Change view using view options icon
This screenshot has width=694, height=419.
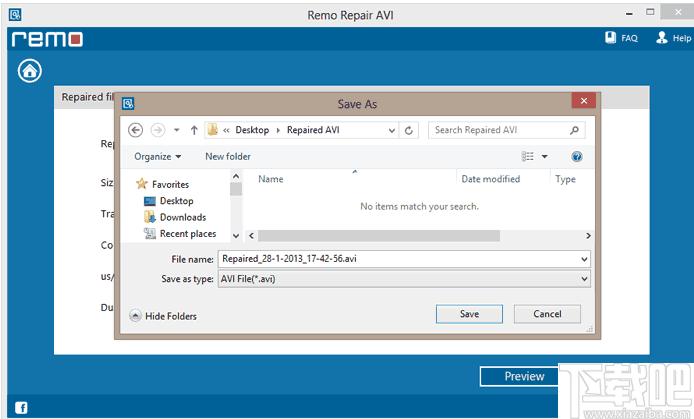pos(528,157)
